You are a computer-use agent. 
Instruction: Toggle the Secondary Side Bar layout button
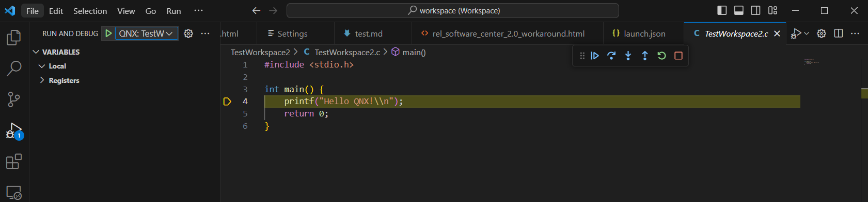pyautogui.click(x=755, y=10)
